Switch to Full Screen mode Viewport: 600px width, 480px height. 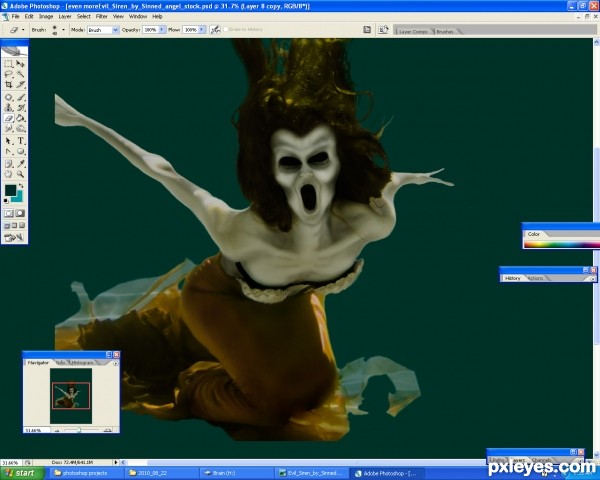22,225
